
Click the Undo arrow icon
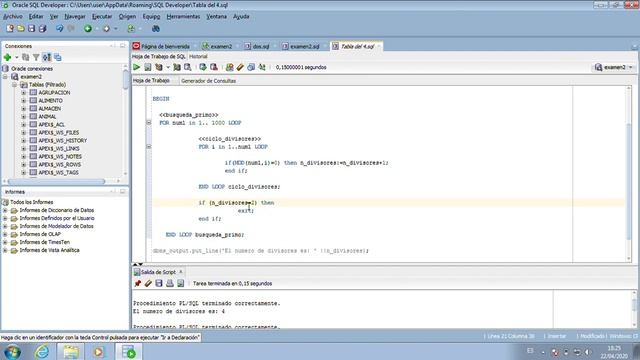(60, 29)
